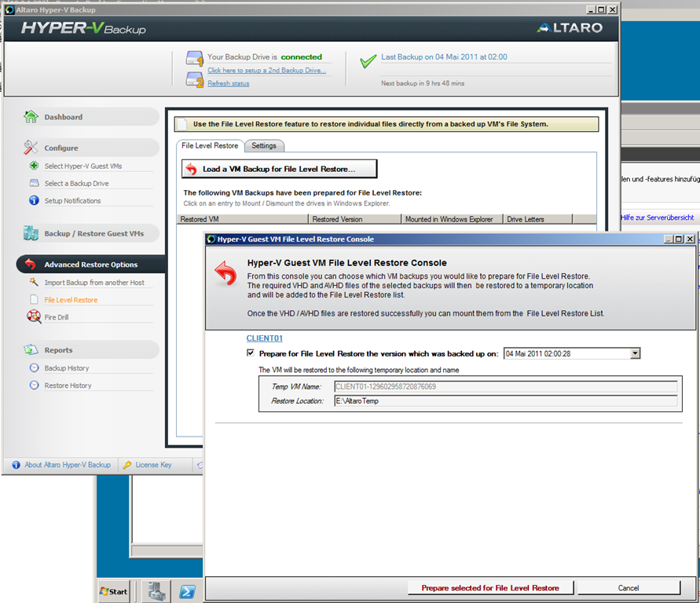
Task: Click the clock icon beside Restore History
Action: point(34,385)
